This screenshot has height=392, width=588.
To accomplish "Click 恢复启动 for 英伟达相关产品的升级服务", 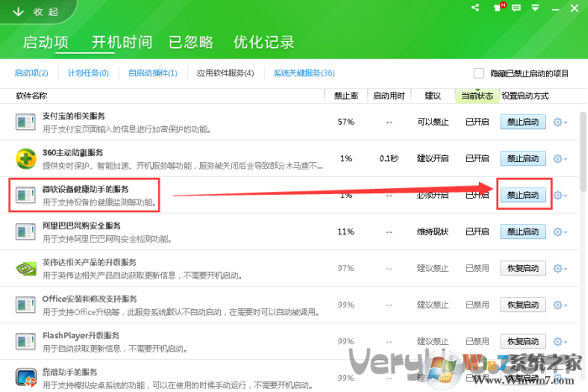I will coord(522,269).
